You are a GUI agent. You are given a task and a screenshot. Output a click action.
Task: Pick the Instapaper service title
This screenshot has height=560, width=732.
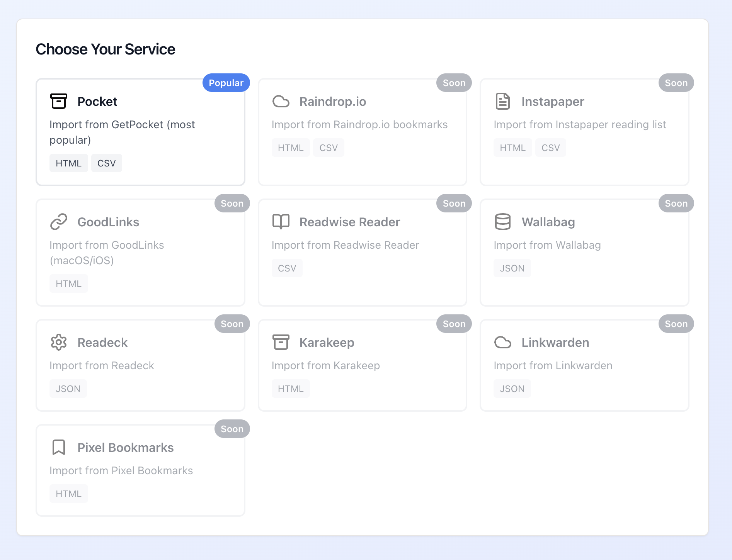[553, 102]
